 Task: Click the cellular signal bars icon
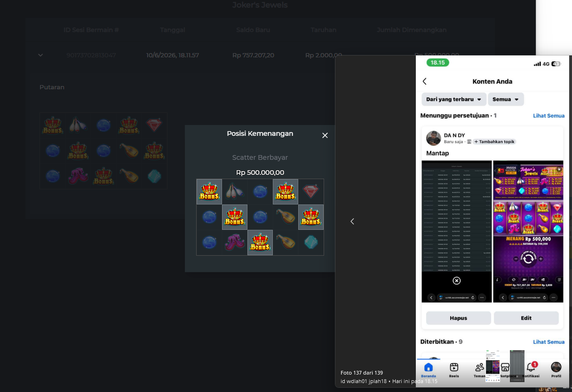(x=537, y=64)
